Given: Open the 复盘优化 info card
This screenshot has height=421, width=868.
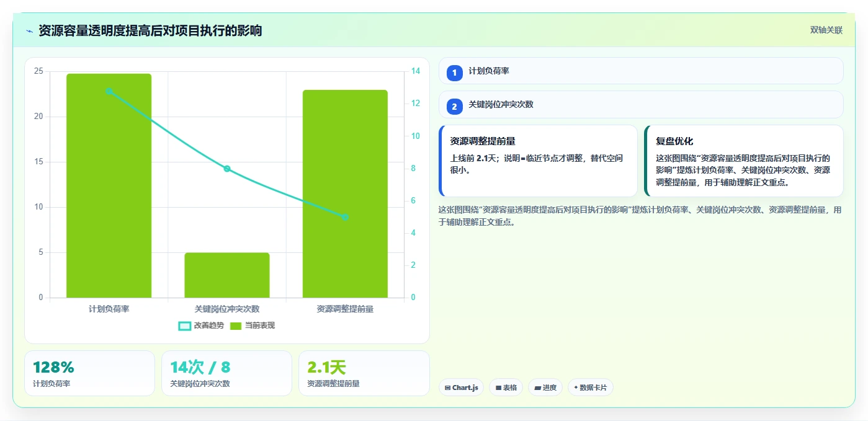Looking at the screenshot, I should [x=744, y=161].
